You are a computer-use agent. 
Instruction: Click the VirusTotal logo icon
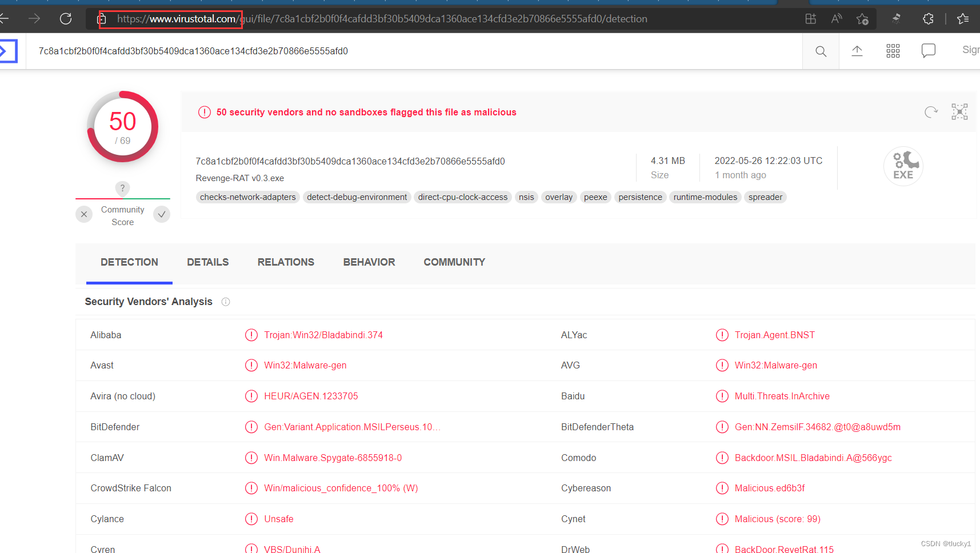pyautogui.click(x=8, y=51)
